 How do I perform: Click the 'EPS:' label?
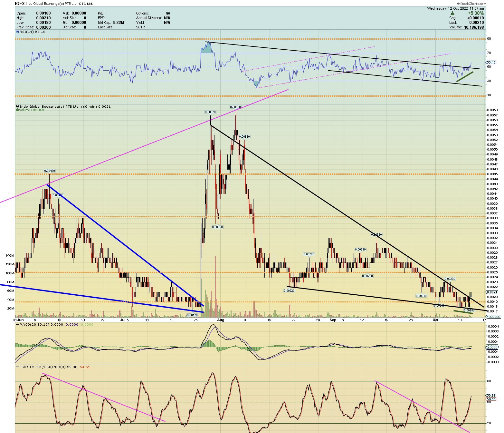(x=102, y=18)
